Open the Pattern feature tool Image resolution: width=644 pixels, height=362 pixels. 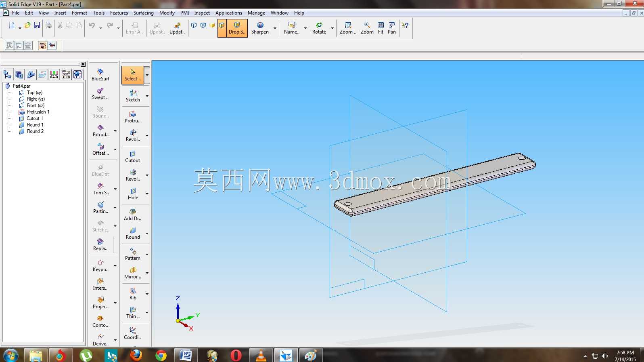tap(133, 254)
